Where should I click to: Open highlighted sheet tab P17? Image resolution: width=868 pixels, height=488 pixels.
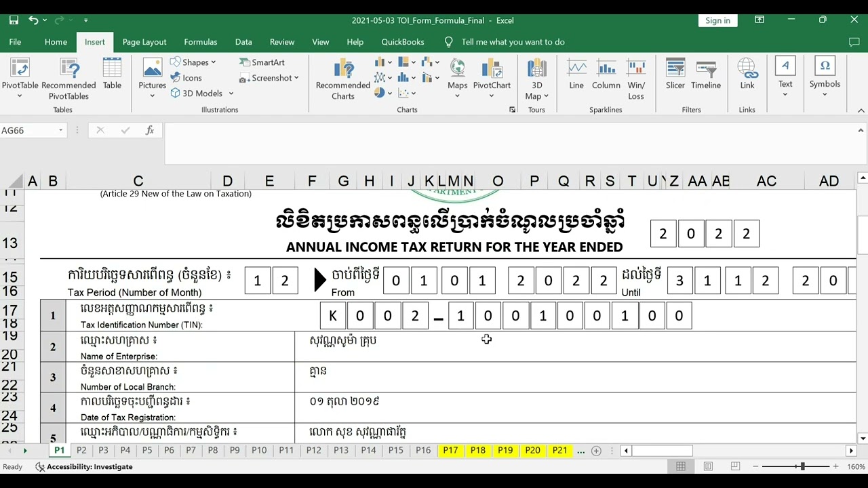[450, 450]
